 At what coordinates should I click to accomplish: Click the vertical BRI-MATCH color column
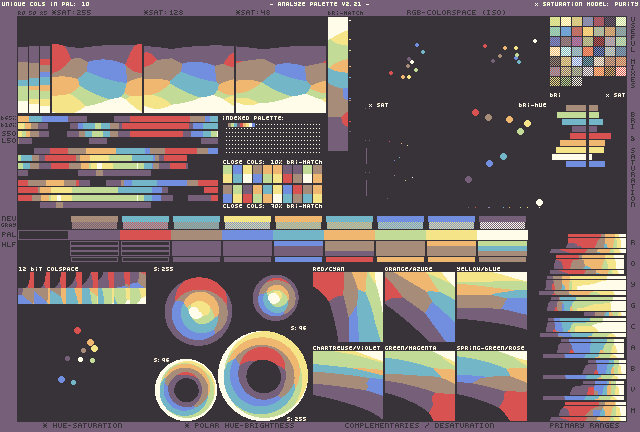tap(338, 84)
